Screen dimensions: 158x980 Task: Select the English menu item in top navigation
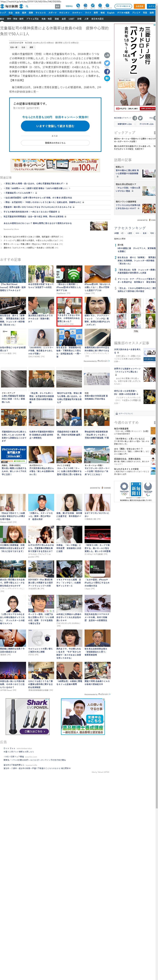tap(111, 13)
